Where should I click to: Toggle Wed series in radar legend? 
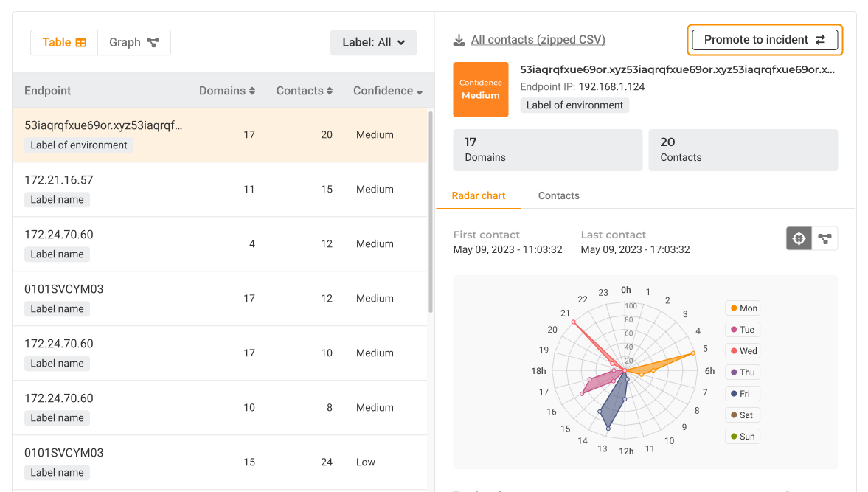tap(743, 351)
